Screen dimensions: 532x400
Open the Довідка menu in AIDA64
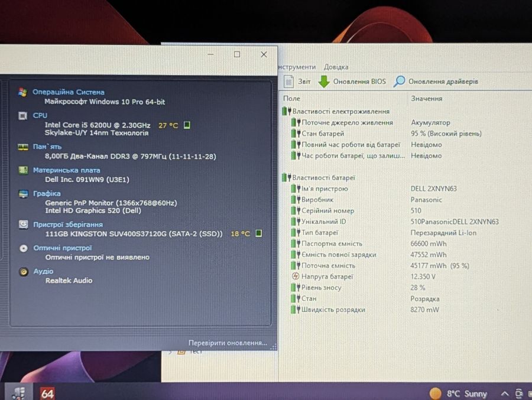coord(336,67)
